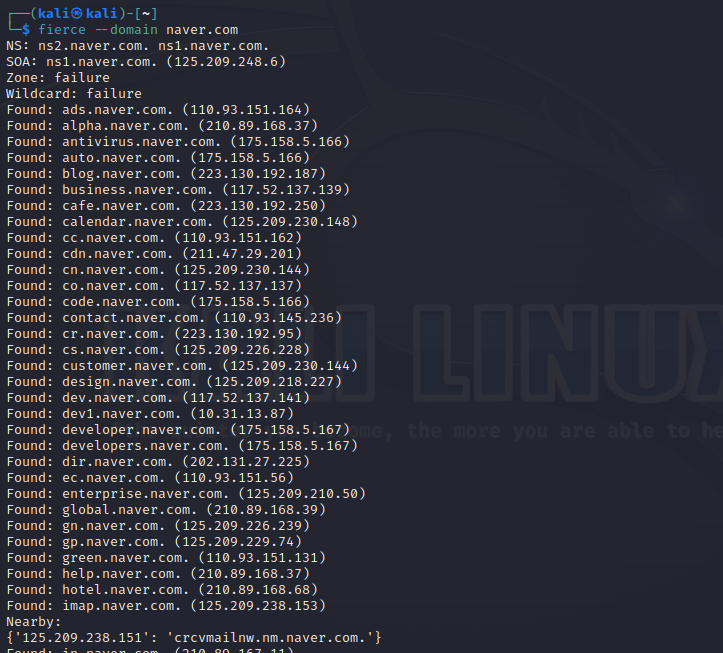Screen dimensions: 723x653
Task: Click the IP address 125.209.248.6
Action: tap(226, 62)
